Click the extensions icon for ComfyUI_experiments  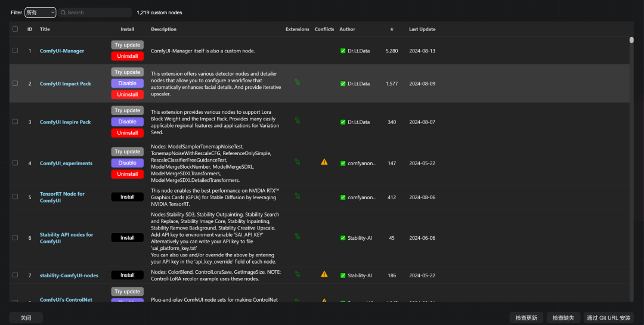[297, 162]
